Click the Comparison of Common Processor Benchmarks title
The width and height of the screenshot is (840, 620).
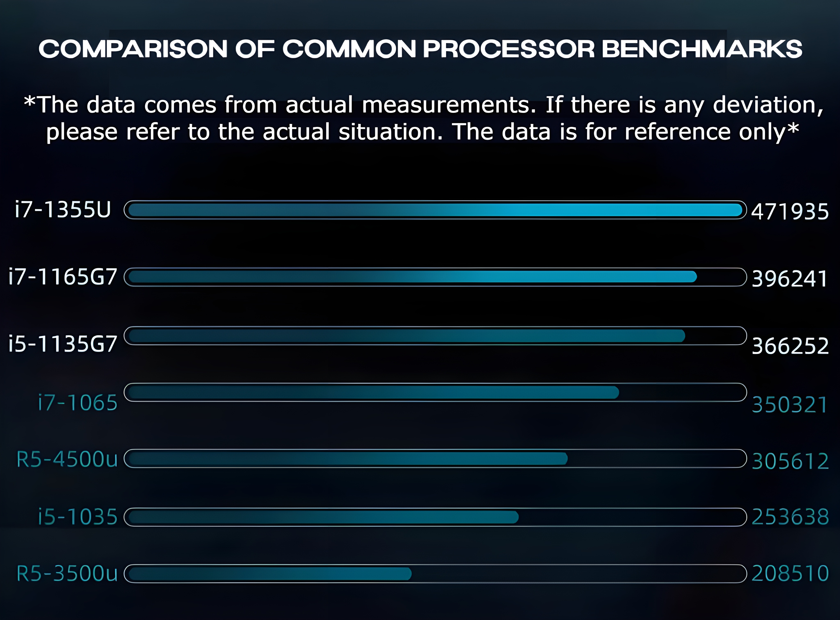[420, 49]
